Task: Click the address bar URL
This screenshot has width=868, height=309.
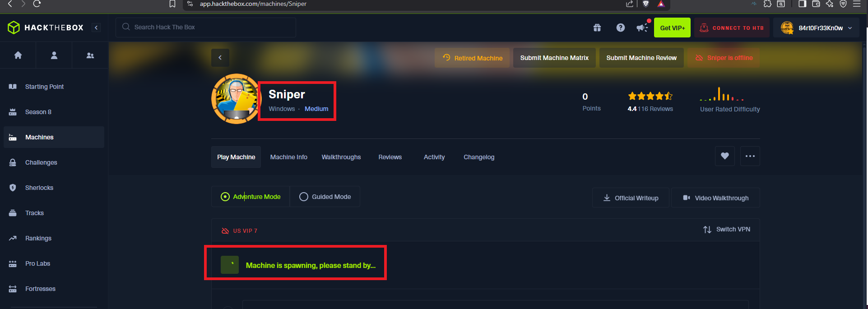Action: click(253, 4)
